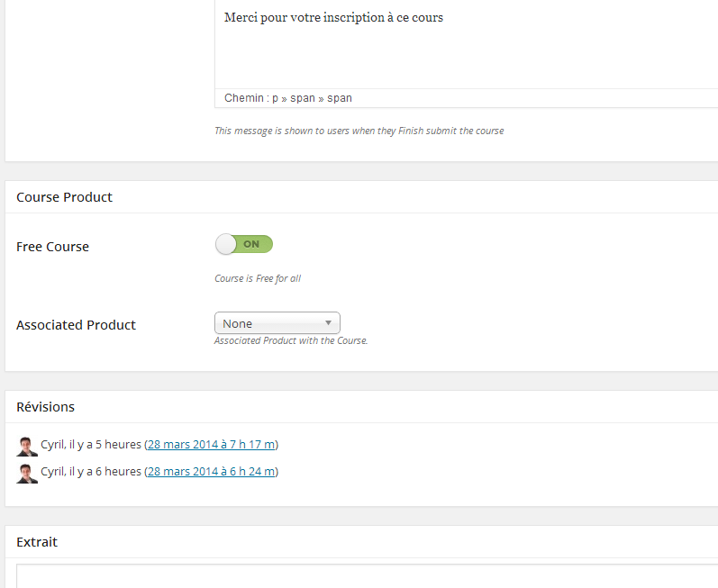The width and height of the screenshot is (718, 588).
Task: Collapse the Course Product panel header
Action: click(x=64, y=197)
